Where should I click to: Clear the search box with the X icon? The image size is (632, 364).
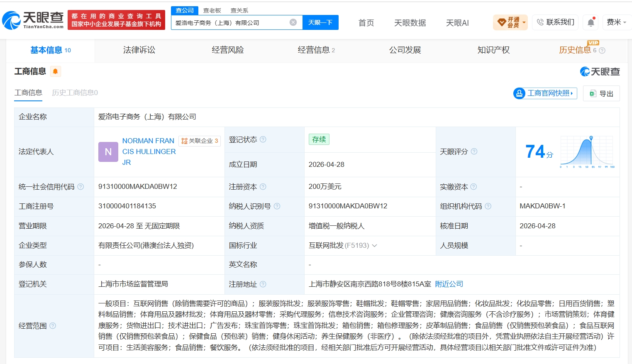tap(293, 22)
